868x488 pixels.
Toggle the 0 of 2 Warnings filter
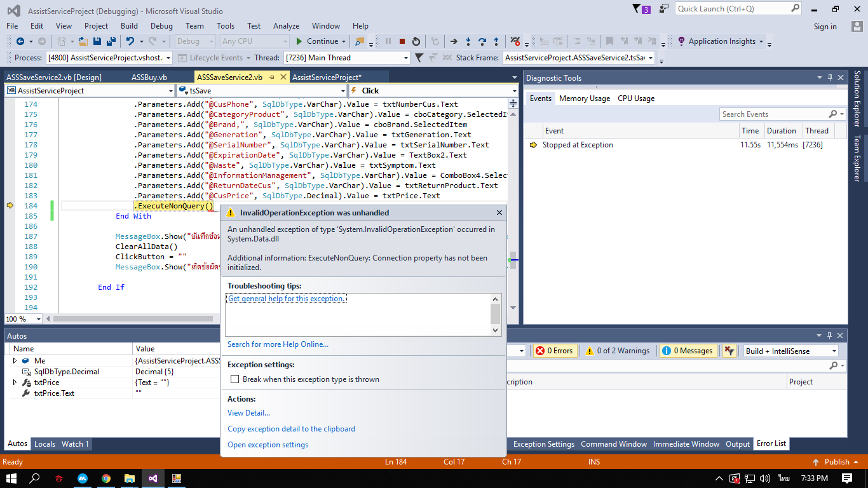(618, 351)
